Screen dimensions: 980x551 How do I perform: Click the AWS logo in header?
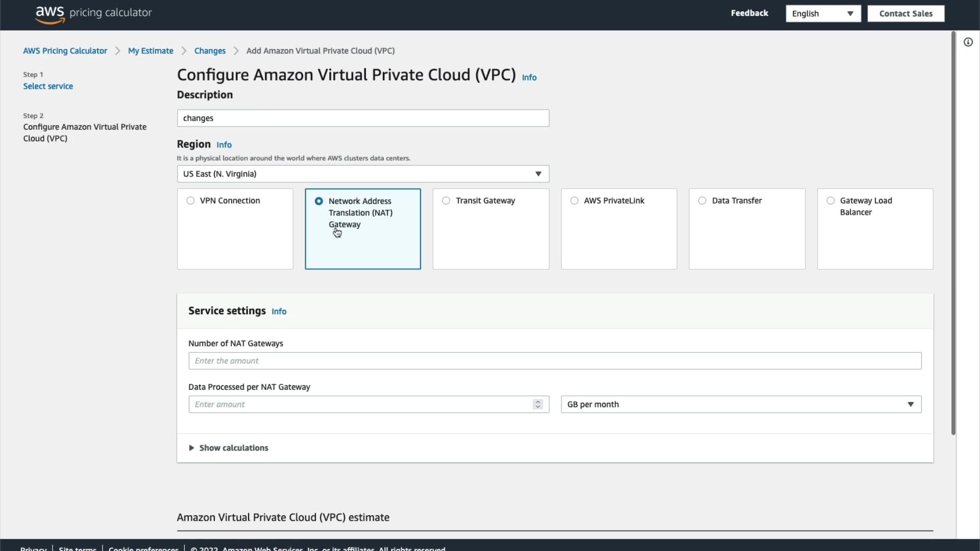click(50, 14)
